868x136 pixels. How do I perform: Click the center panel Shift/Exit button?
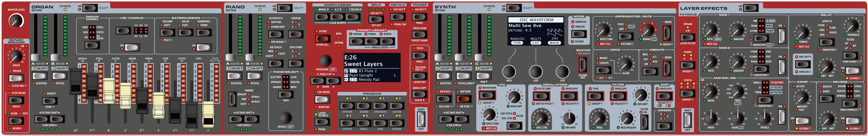coord(421,119)
